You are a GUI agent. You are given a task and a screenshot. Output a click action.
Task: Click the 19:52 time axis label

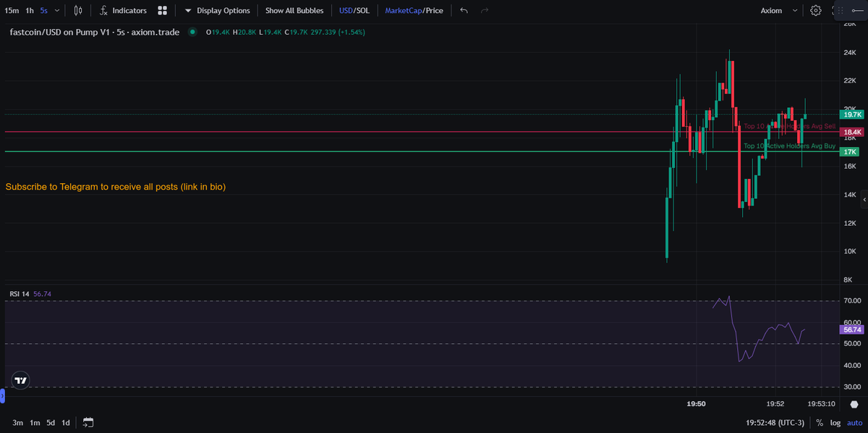775,404
